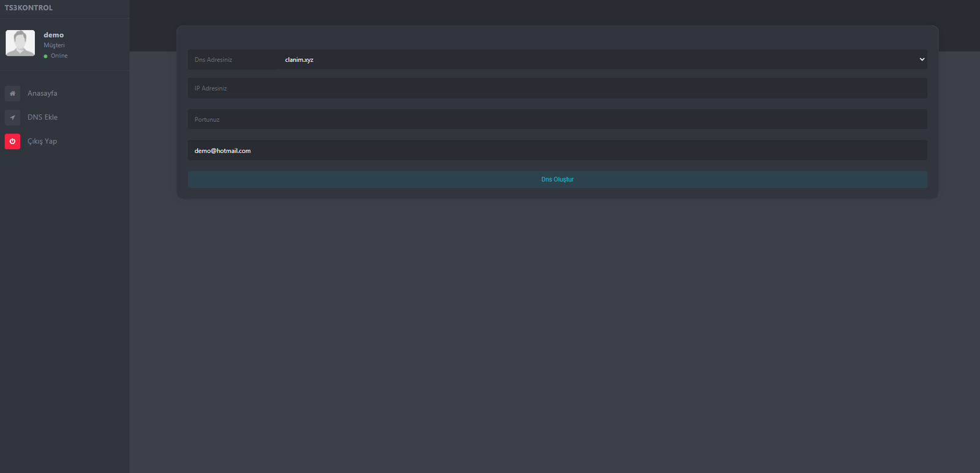Image resolution: width=980 pixels, height=473 pixels.
Task: Click the DNS Ekle paper-plane icon
Action: (12, 117)
